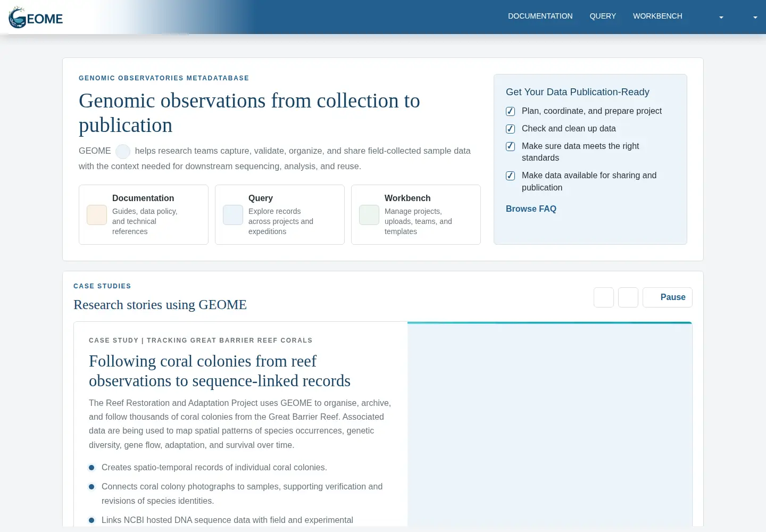The width and height of the screenshot is (766, 532).
Task: Open the Documentation card title
Action: click(143, 198)
